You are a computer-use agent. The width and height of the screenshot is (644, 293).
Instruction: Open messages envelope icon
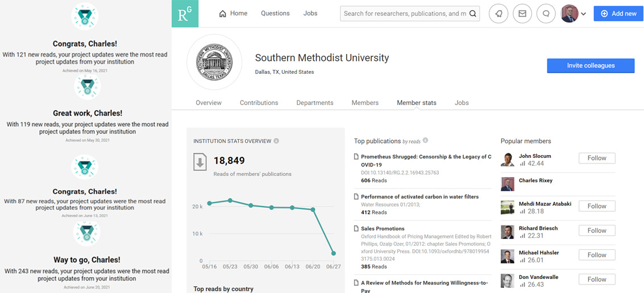pyautogui.click(x=522, y=14)
